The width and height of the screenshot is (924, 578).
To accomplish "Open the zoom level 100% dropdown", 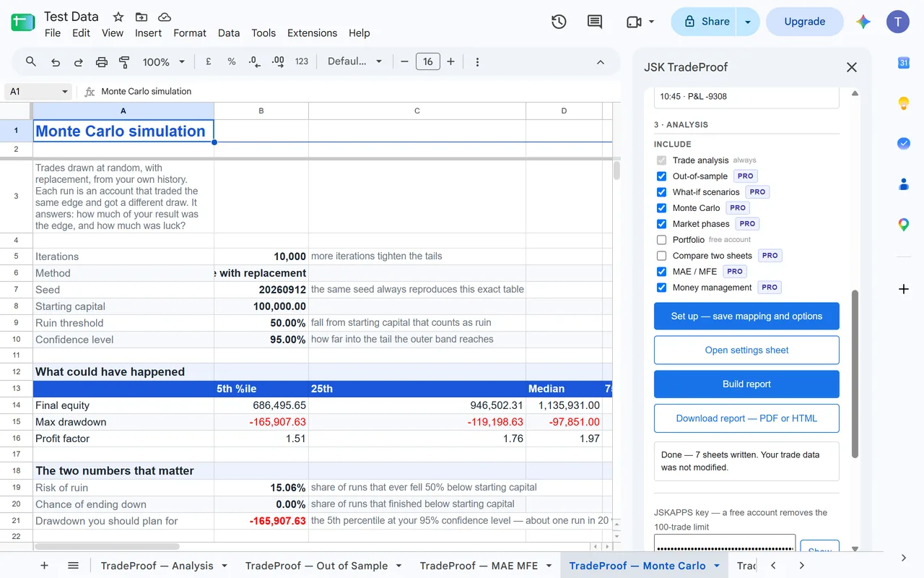I will 164,62.
